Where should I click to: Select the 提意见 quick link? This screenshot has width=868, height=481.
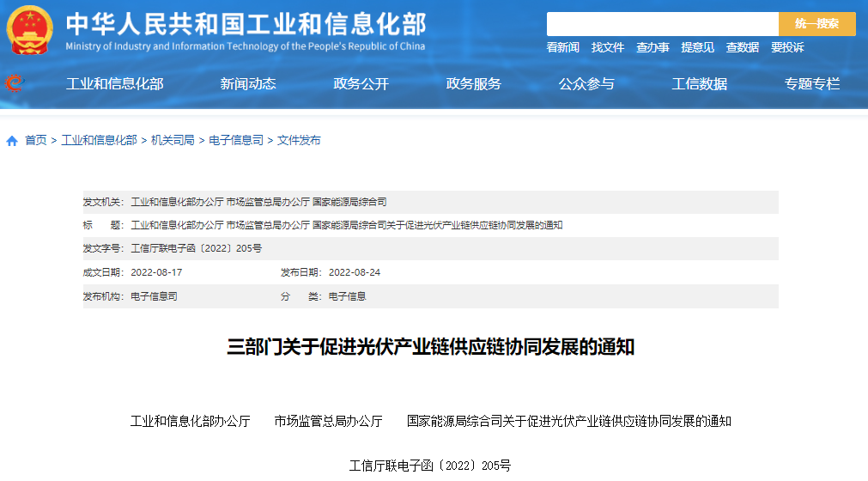point(697,48)
